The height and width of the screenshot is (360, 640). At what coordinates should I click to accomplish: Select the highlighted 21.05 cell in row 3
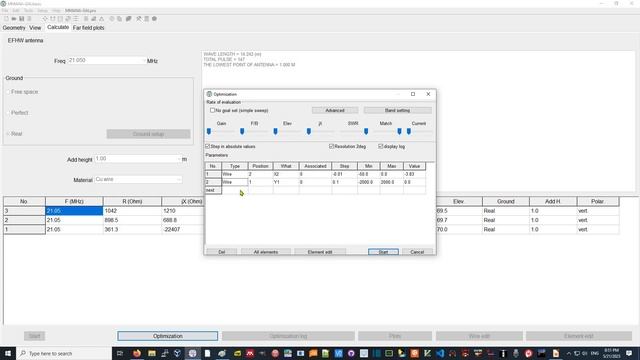74,211
